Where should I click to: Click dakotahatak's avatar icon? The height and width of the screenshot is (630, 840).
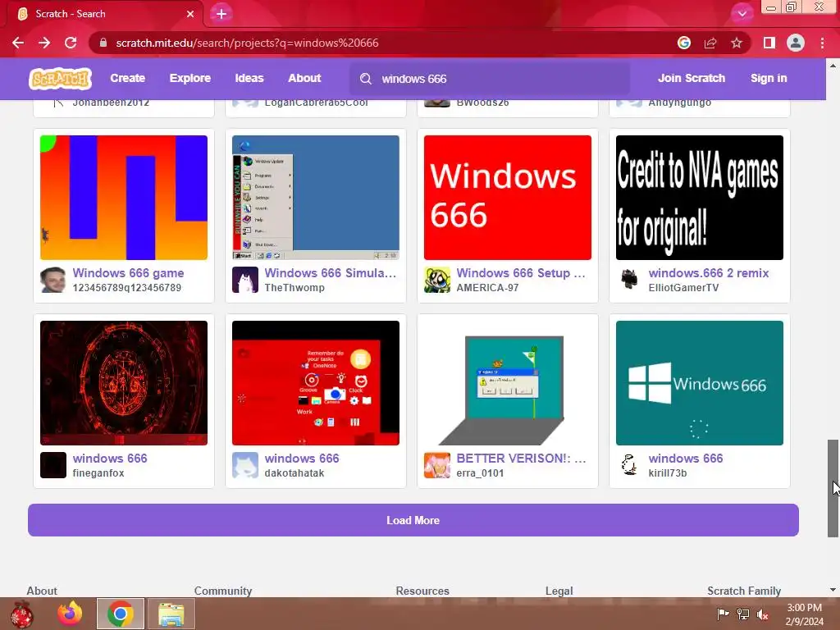point(244,465)
